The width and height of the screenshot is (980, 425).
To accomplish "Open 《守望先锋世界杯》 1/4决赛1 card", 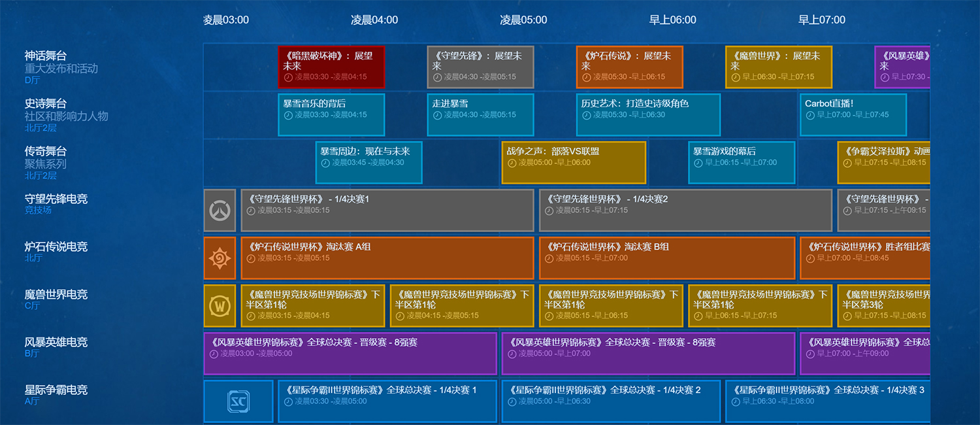I will [387, 211].
